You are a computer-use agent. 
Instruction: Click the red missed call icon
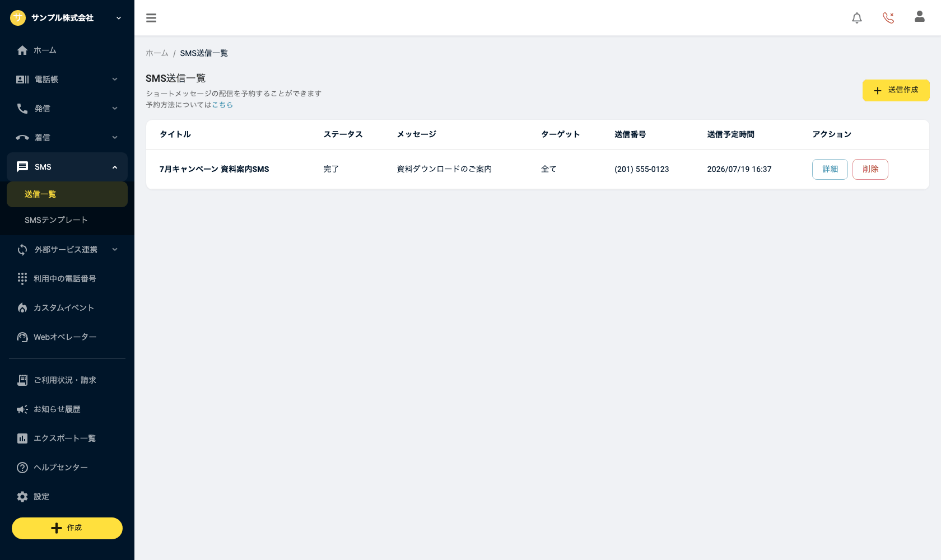(888, 18)
